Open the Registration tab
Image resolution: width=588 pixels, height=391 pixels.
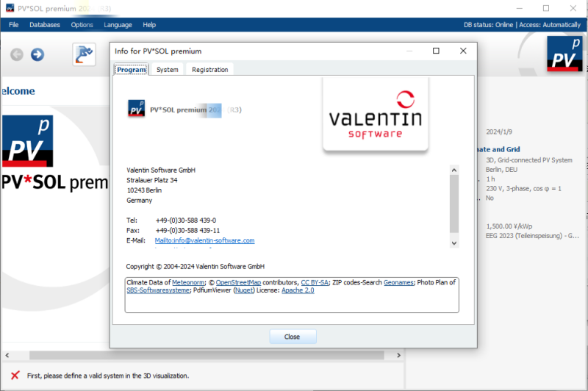[x=210, y=70]
